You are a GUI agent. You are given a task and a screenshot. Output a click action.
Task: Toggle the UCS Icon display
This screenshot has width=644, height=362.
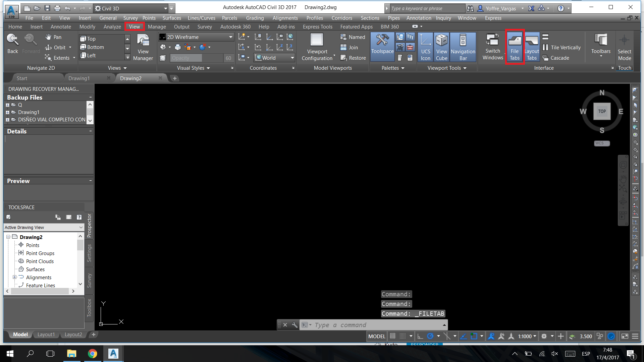pos(425,47)
